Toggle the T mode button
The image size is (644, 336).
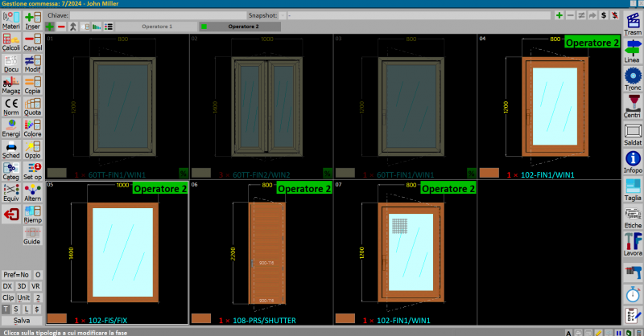point(6,309)
